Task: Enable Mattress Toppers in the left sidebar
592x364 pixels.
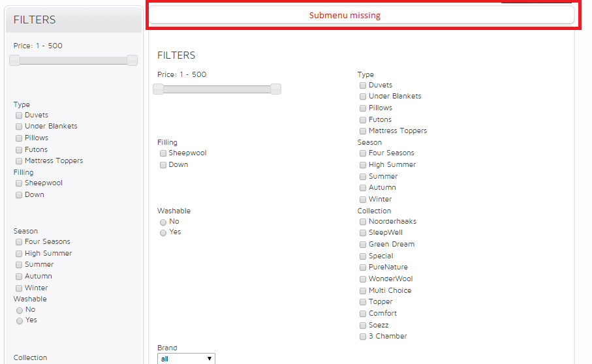Action: point(19,161)
